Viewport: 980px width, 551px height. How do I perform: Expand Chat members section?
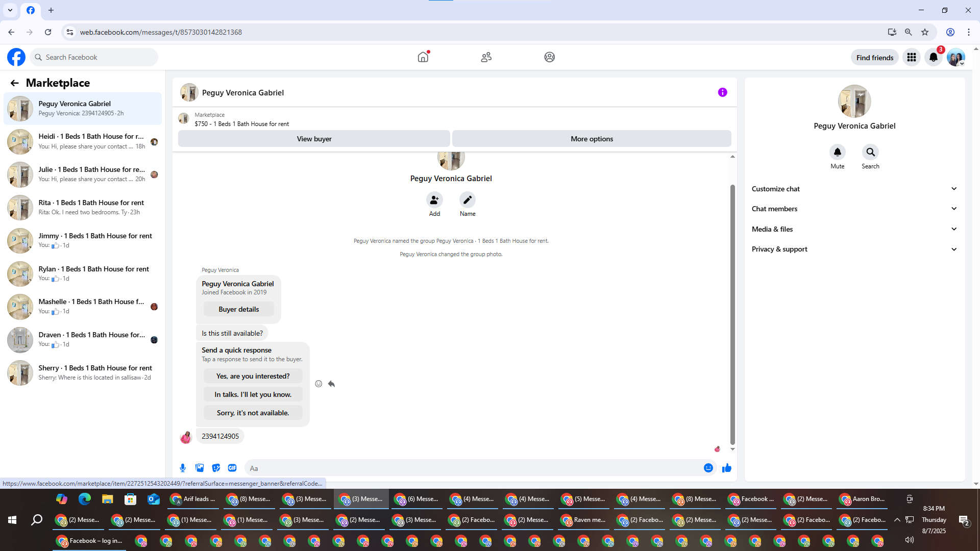tap(854, 209)
